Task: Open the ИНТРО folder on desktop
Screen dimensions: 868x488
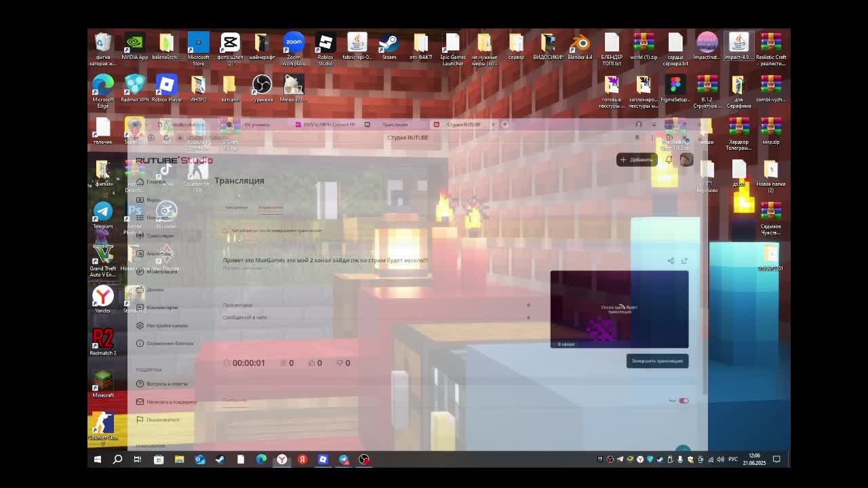Action: (x=199, y=89)
